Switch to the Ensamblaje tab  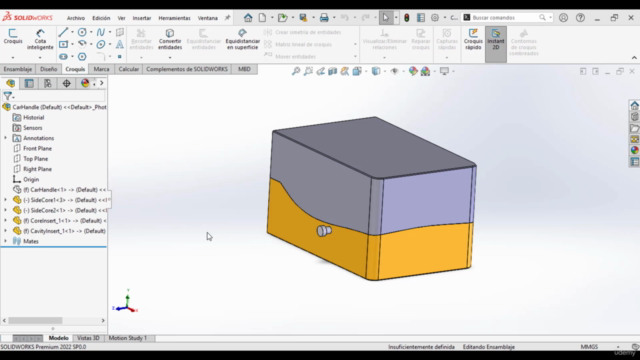click(x=18, y=69)
